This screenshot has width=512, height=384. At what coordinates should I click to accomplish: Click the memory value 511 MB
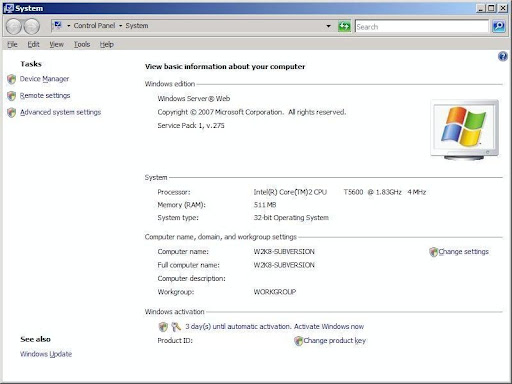tap(265, 205)
